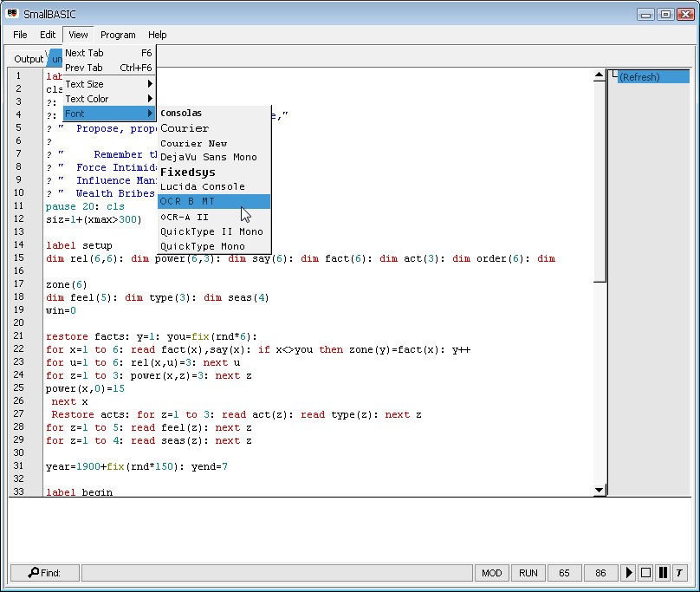Select QuickType II Mono font
The image size is (700, 592).
tap(214, 231)
